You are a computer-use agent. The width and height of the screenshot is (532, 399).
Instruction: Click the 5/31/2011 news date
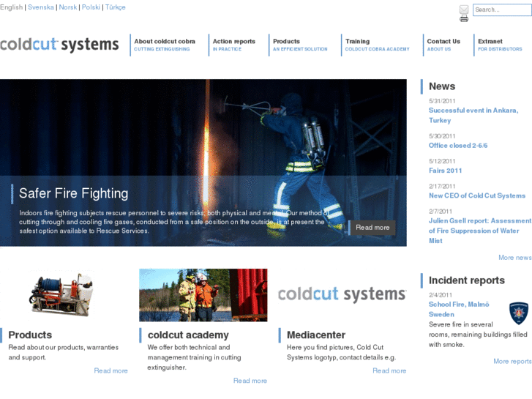(442, 101)
